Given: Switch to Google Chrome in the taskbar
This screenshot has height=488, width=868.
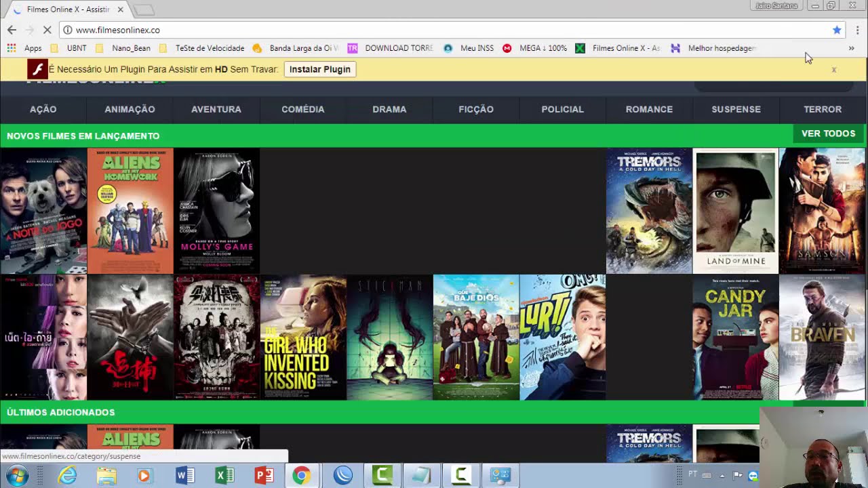Looking at the screenshot, I should 302,476.
